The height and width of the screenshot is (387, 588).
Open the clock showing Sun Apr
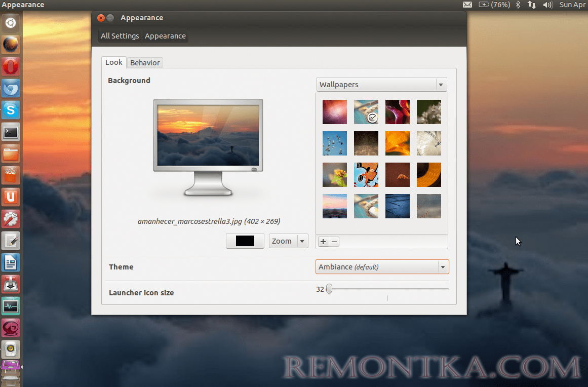pyautogui.click(x=573, y=5)
